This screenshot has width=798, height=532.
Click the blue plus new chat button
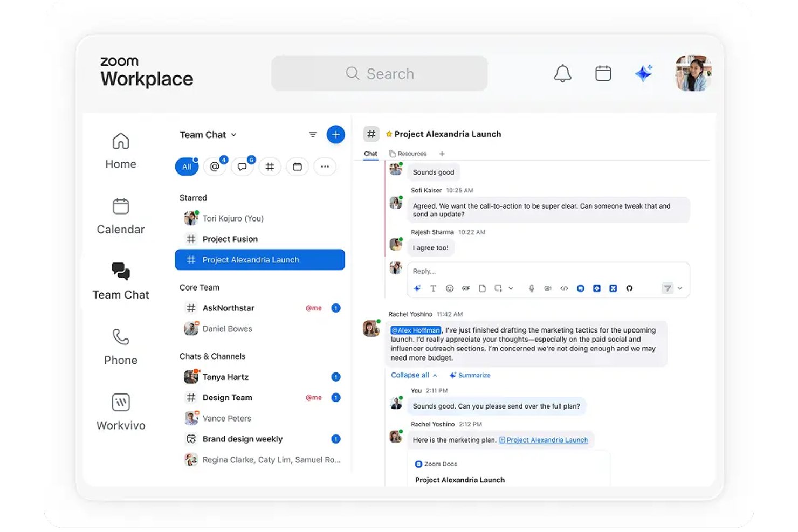(336, 135)
